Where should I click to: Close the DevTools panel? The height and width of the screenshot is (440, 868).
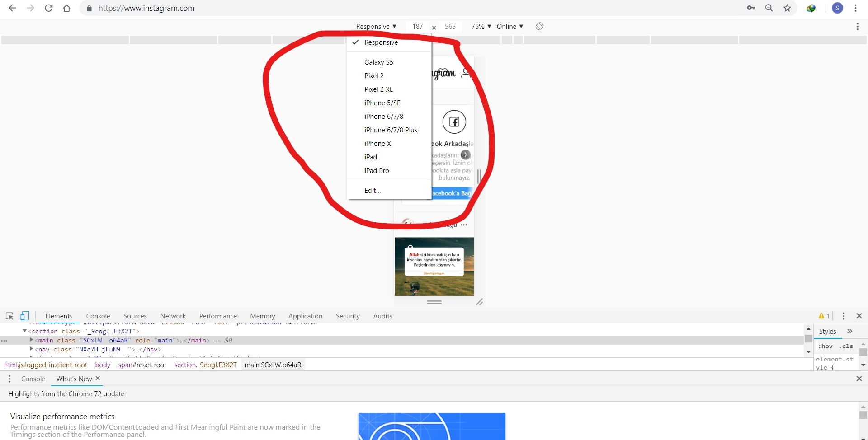[x=859, y=316]
